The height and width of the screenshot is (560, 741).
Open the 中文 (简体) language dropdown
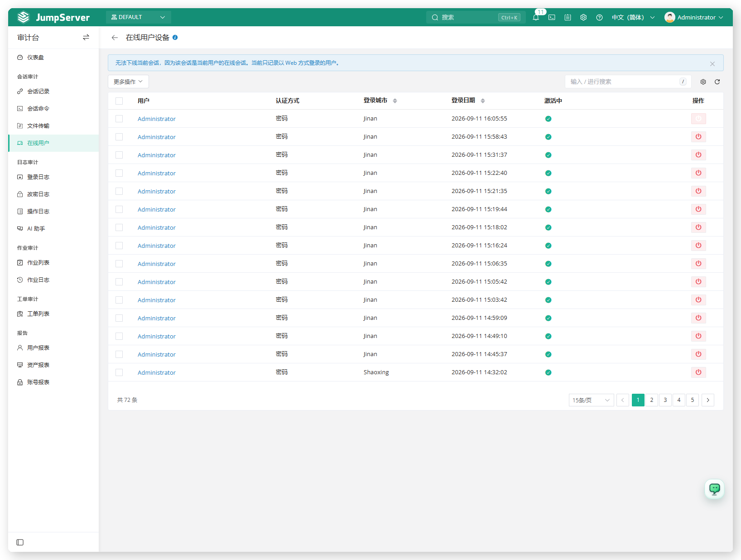coord(633,17)
